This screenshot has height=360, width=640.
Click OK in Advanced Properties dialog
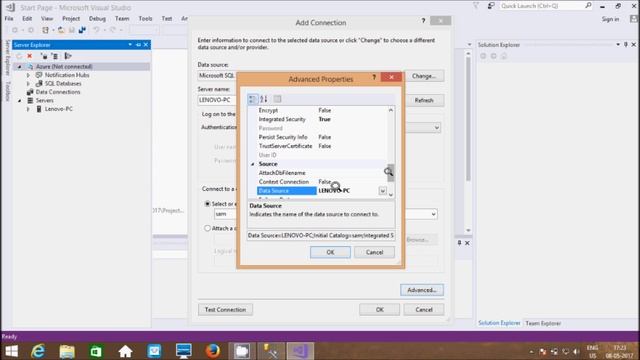330,252
